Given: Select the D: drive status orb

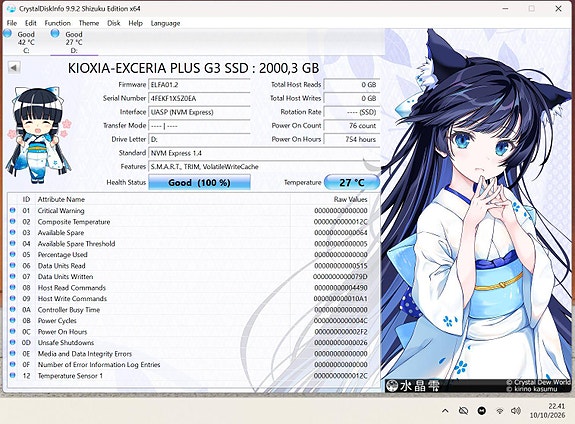Looking at the screenshot, I should click(x=55, y=33).
